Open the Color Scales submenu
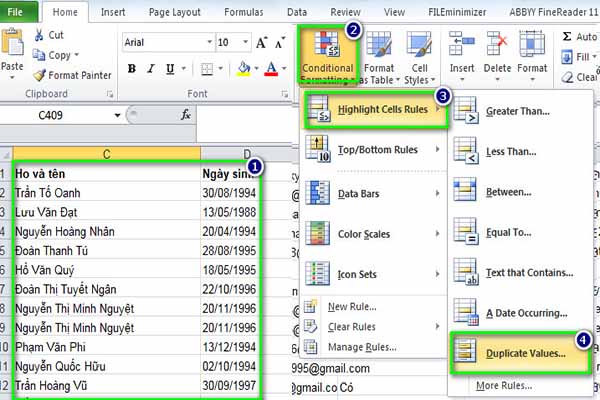The image size is (600, 400). tap(374, 234)
